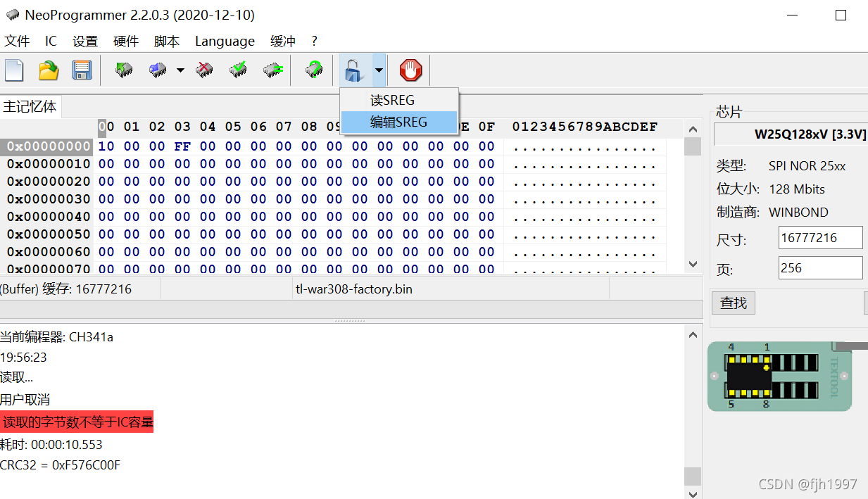
Task: Click the 当前编程器: CH341a log line
Action: point(56,337)
